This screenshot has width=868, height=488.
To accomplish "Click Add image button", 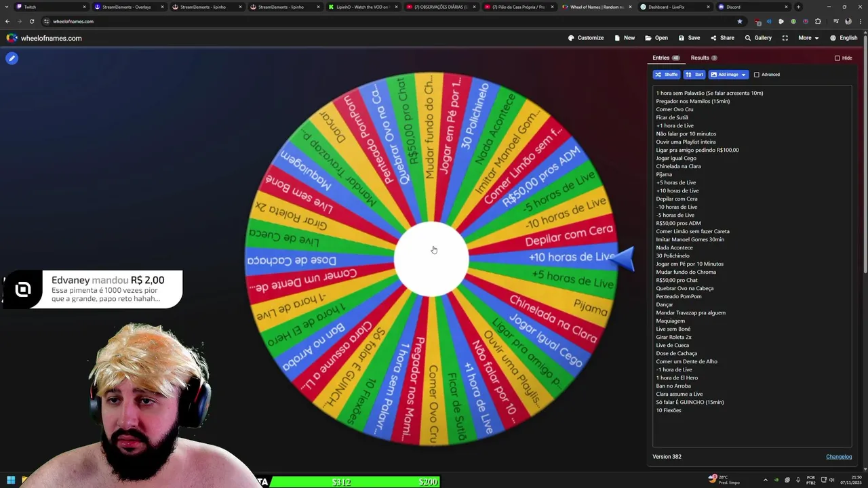I will pyautogui.click(x=724, y=75).
